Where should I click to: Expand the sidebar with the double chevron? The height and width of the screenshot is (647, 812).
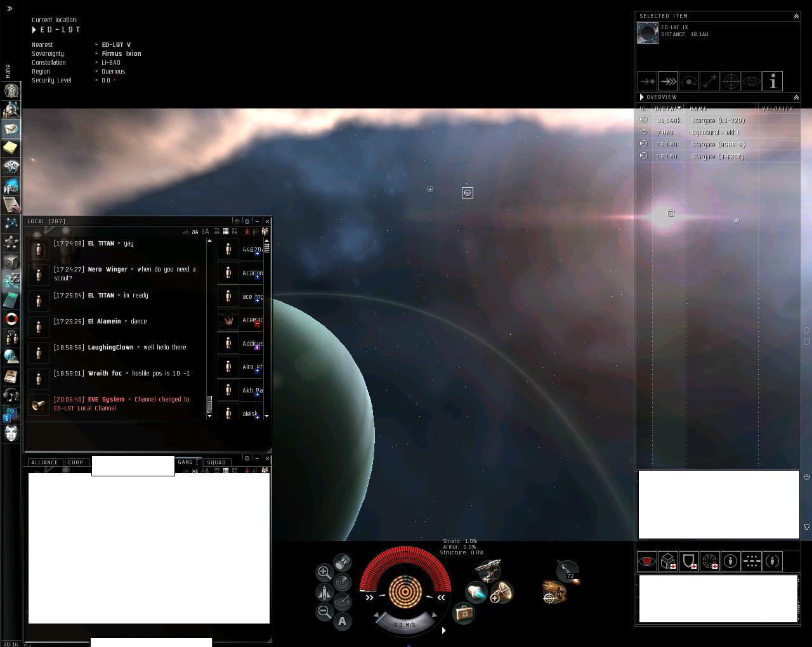pyautogui.click(x=10, y=9)
